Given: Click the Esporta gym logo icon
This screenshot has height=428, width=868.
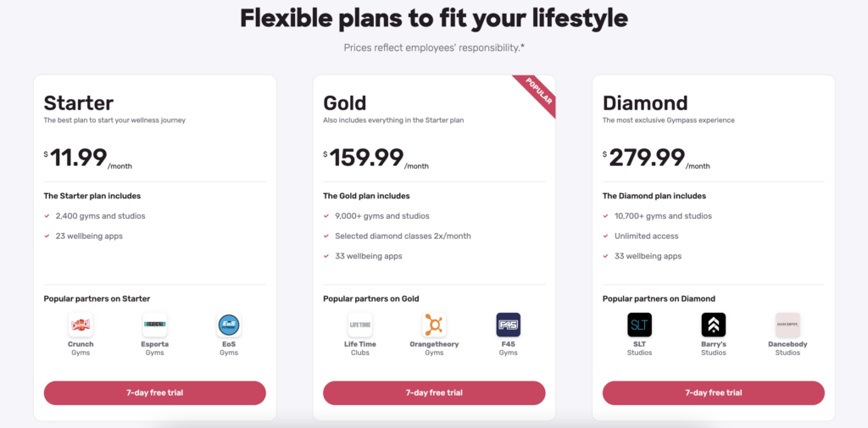Looking at the screenshot, I should 154,325.
